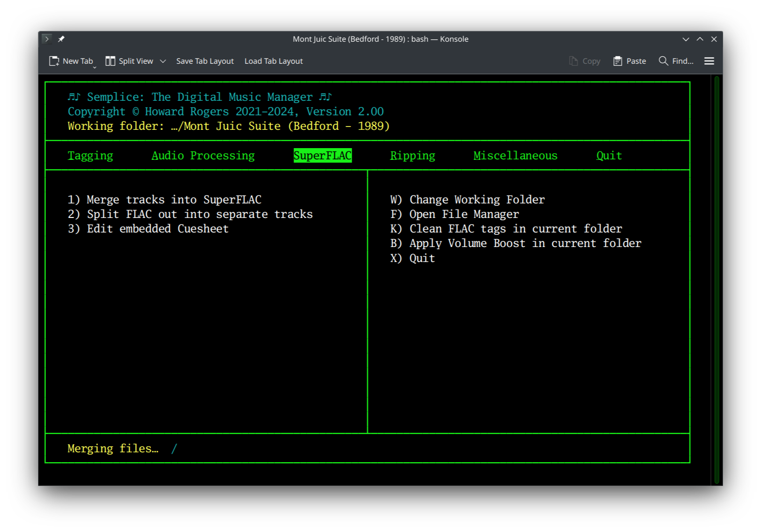Screen dimensions: 762x532
Task: Select the Audio Processing menu
Action: [203, 155]
